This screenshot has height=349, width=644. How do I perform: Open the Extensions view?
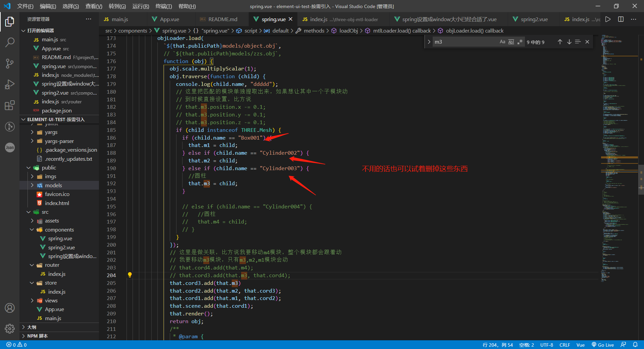point(10,105)
